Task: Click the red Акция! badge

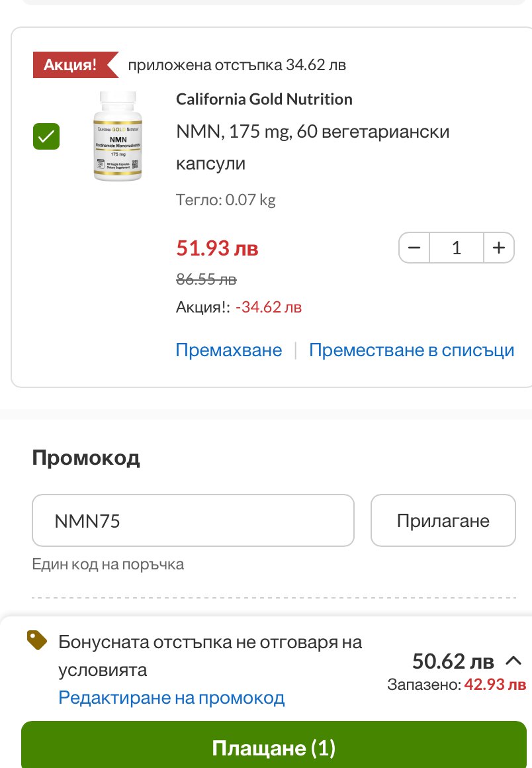Action: pyautogui.click(x=71, y=65)
